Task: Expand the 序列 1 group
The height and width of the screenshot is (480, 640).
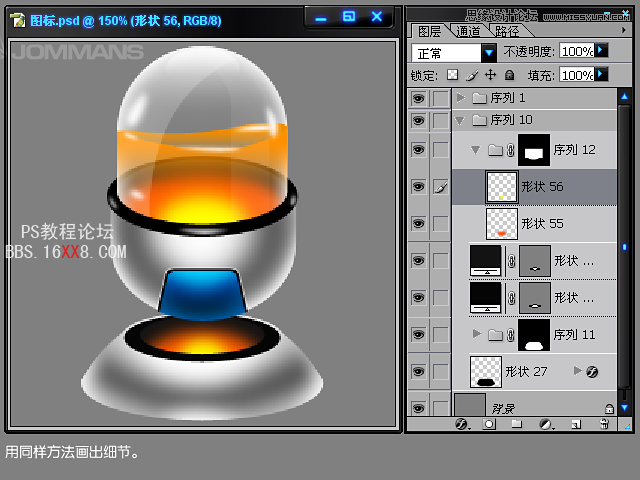Action: [460, 98]
